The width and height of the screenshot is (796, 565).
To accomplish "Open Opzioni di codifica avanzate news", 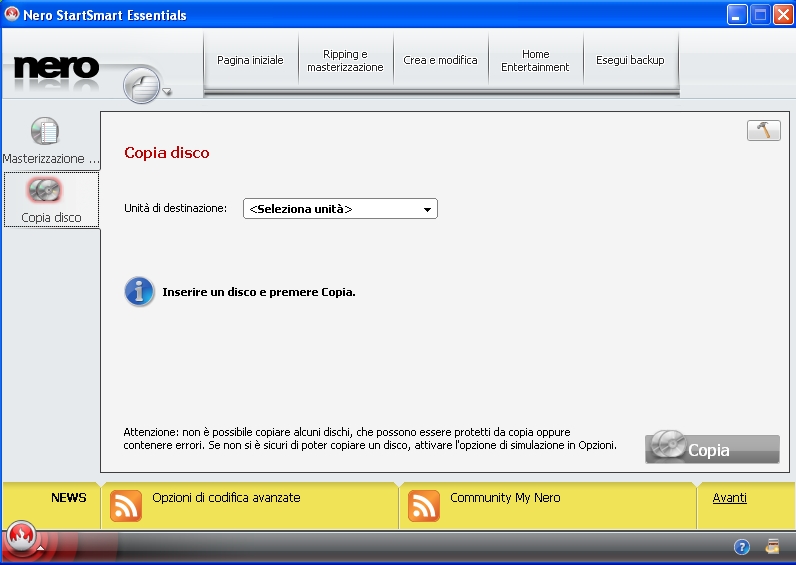I will tap(226, 497).
